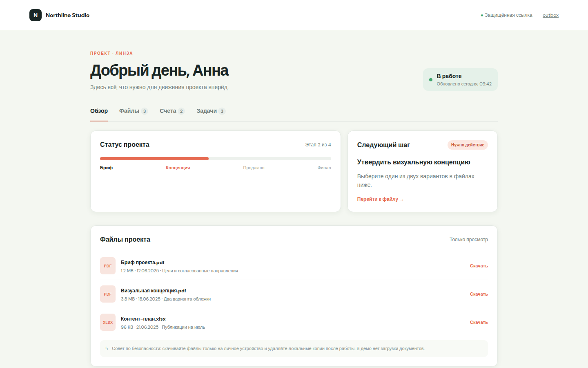Viewport: 588px width, 368px height.
Task: Click the Защищённая ссылка indicator text
Action: [508, 15]
